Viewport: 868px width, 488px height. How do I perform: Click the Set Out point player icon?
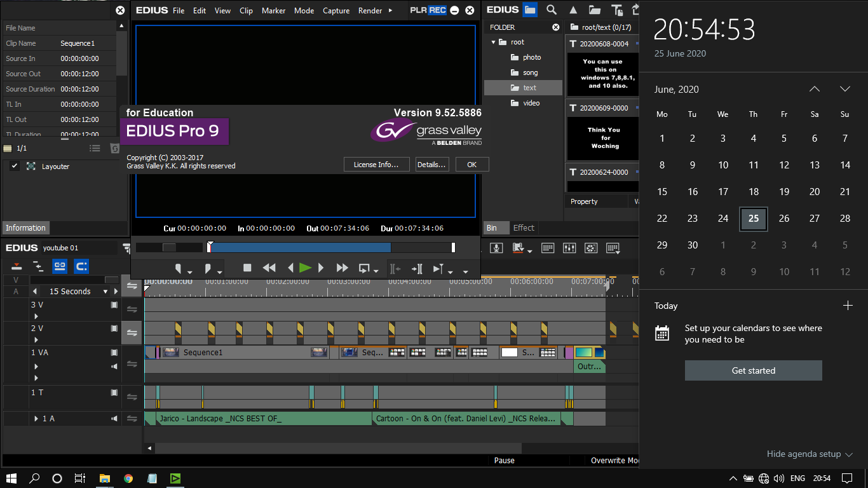tap(208, 268)
